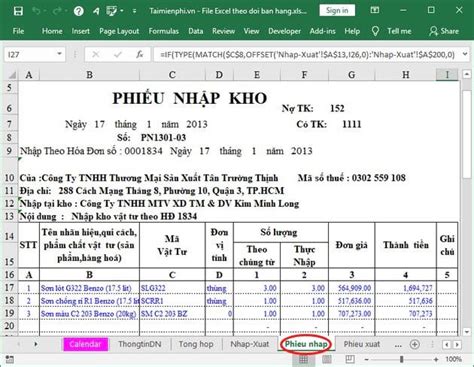Open the Data ribbon tab
This screenshot has width=474, height=367.
point(195,31)
